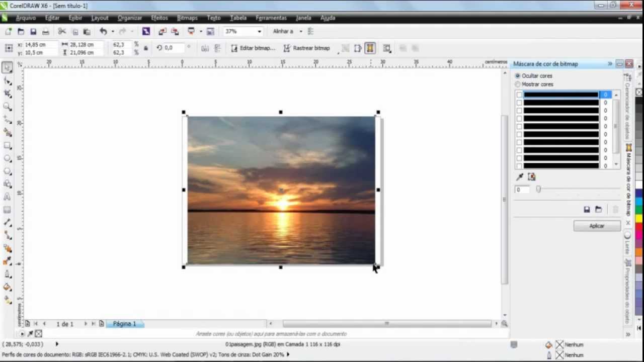Check the first highlighted color mask row checkbox
644x362 pixels.
click(519, 95)
